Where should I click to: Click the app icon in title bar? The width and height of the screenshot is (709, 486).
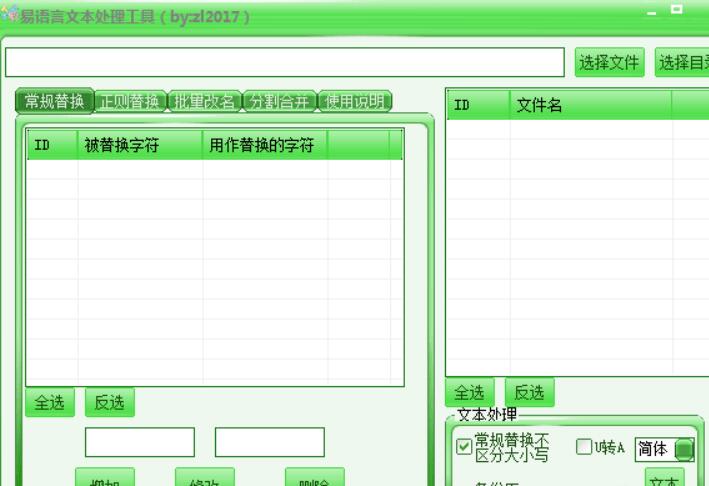tap(9, 14)
